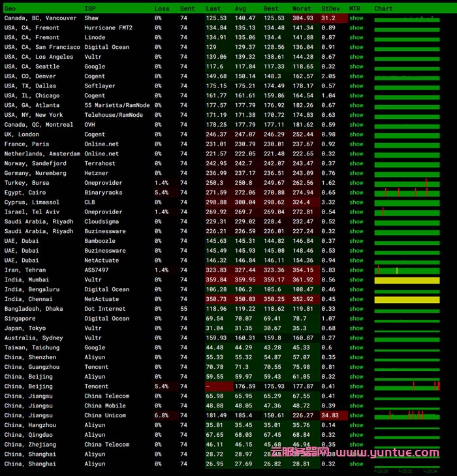Image resolution: width=457 pixels, height=476 pixels.
Task: Click show MTR link for Vancouver Shaw row
Action: tap(356, 18)
